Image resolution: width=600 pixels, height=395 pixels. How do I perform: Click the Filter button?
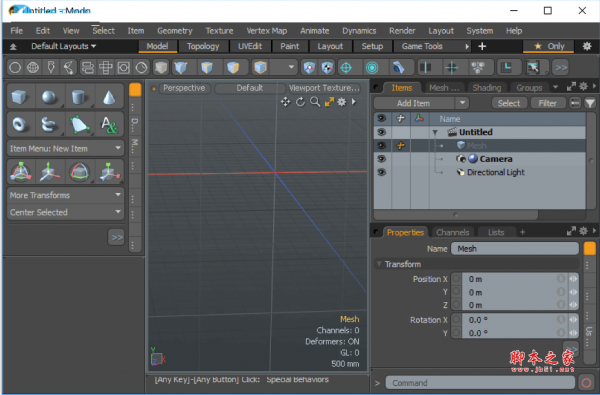[x=547, y=103]
